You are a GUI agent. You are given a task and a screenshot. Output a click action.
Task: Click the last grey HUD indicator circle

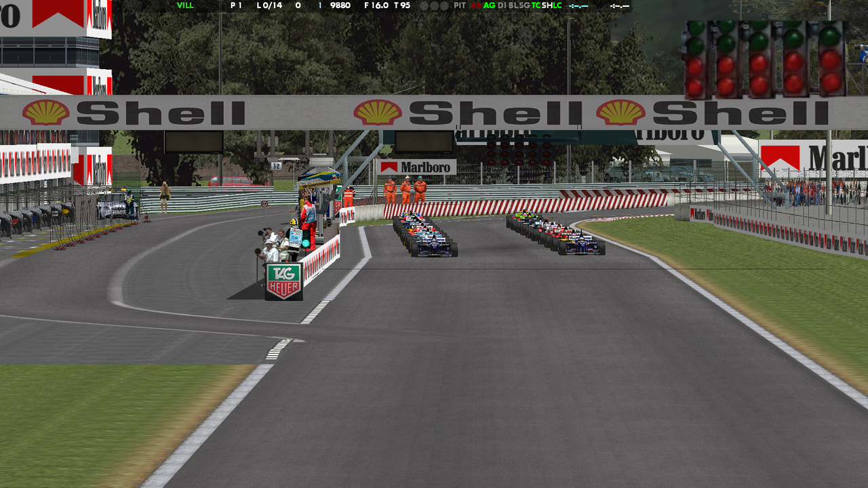pos(444,5)
